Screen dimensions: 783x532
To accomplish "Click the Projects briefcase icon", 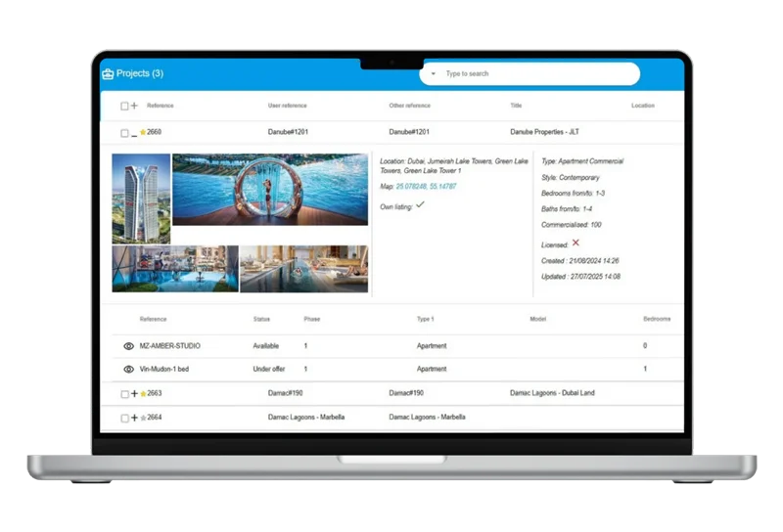I will [x=108, y=73].
